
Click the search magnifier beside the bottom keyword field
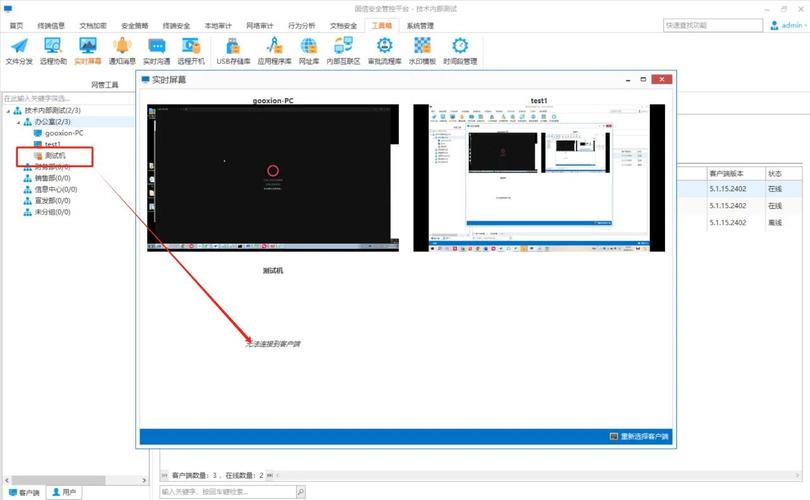click(299, 492)
